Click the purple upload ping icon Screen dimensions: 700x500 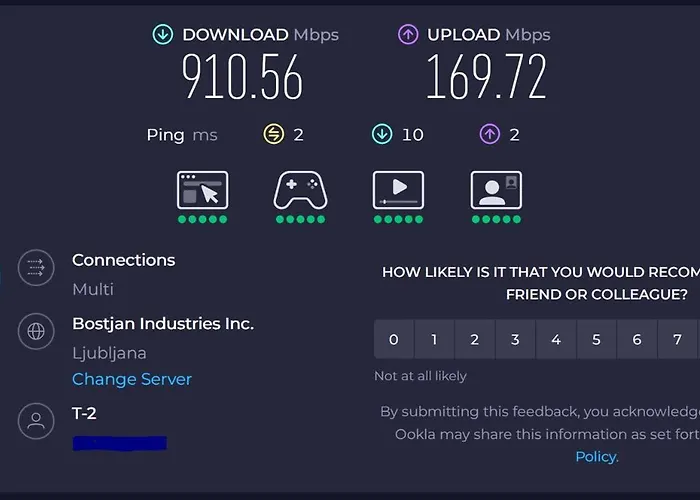click(488, 134)
